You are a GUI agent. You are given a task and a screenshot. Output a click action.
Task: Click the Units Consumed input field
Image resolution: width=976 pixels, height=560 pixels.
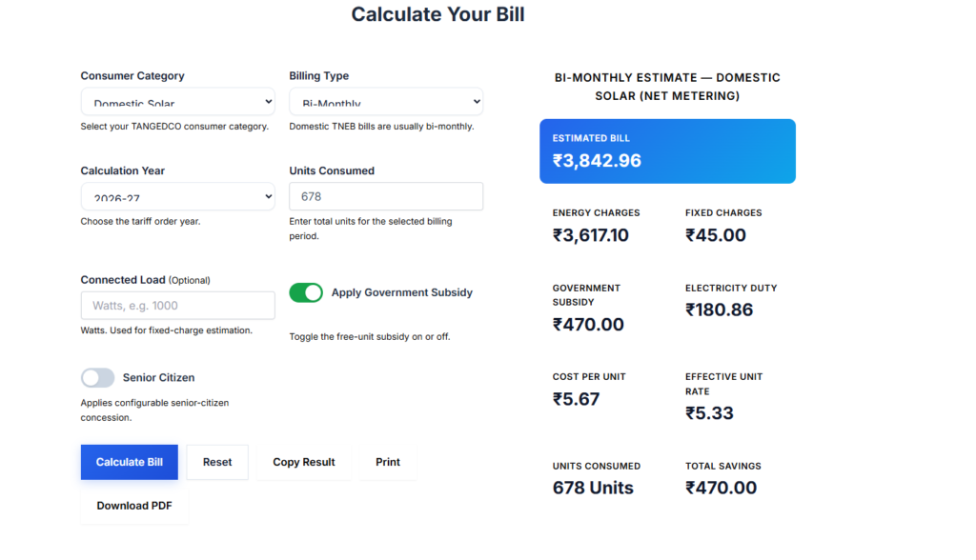click(386, 196)
